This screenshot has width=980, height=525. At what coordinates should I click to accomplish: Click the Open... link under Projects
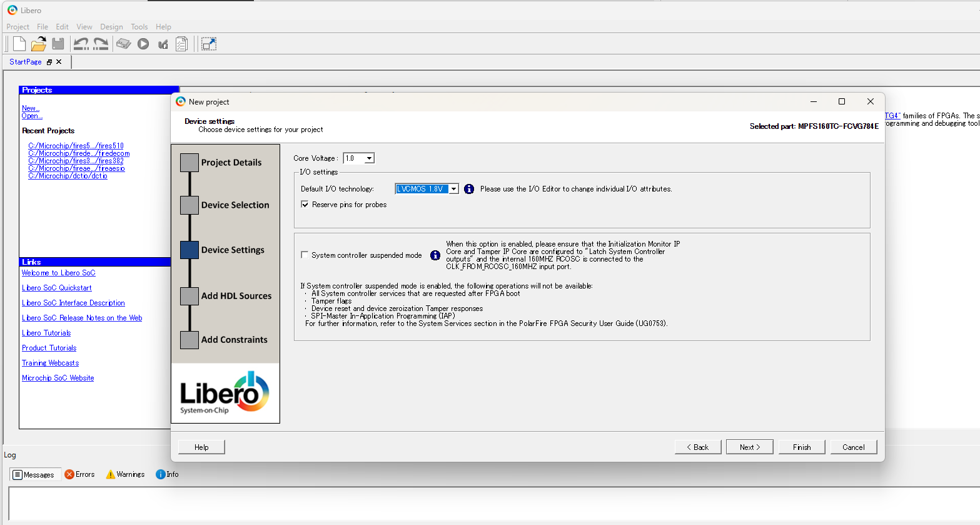32,116
